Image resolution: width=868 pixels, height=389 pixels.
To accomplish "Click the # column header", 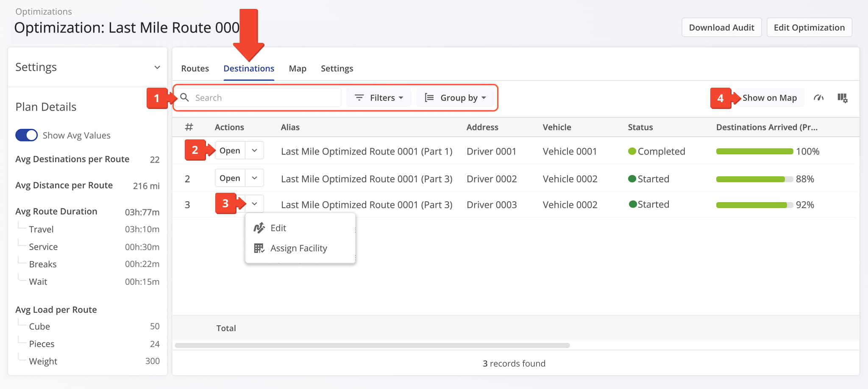I will click(189, 127).
